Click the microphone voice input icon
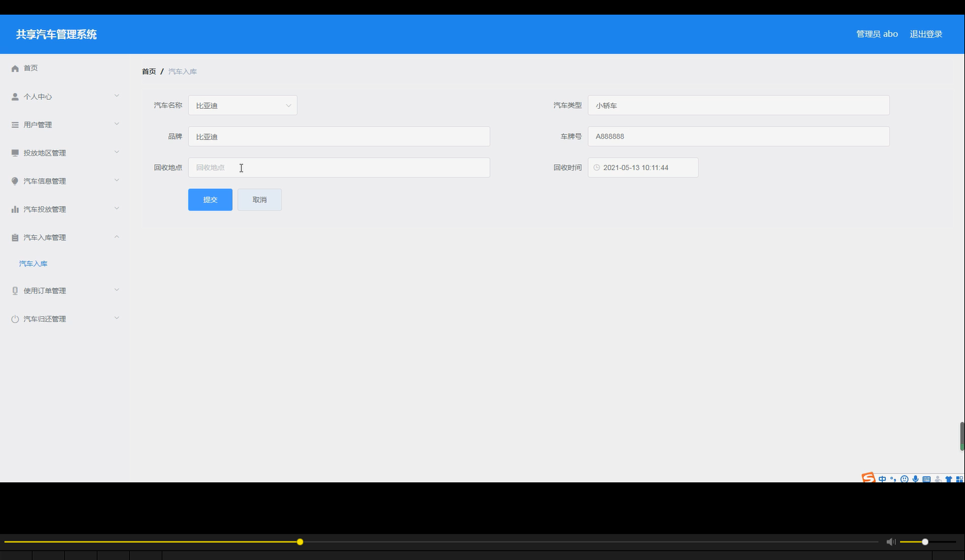965x560 pixels. coord(915,479)
